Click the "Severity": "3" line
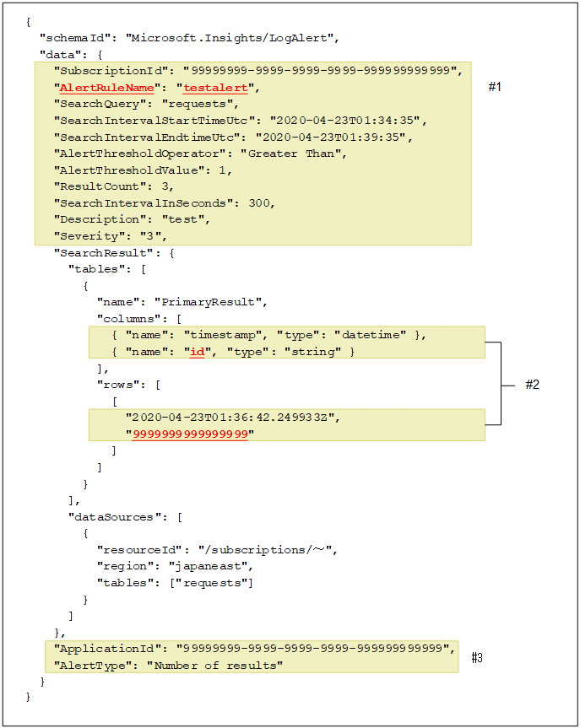Screen dimensions: 580x728 (110, 236)
